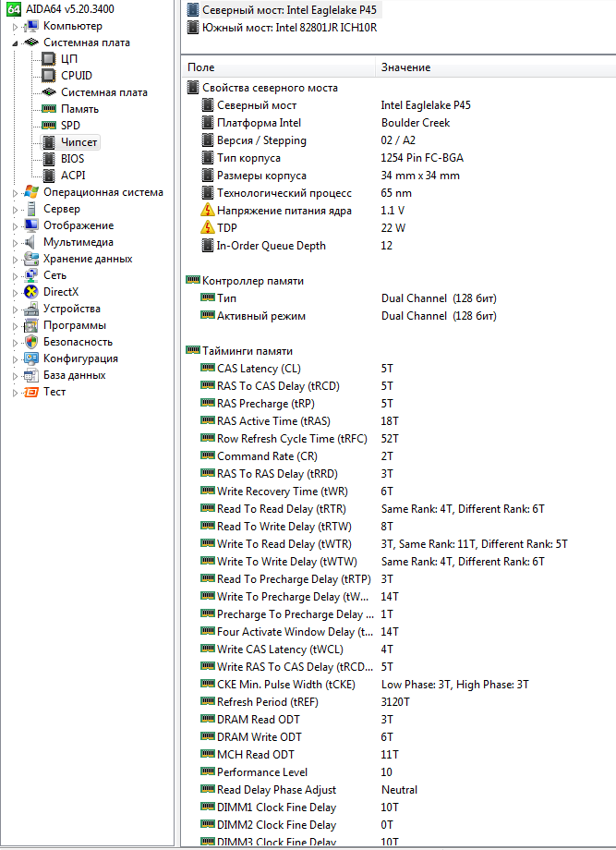616x850 pixels.
Task: Collapse the Системная плата parent node
Action: point(15,43)
